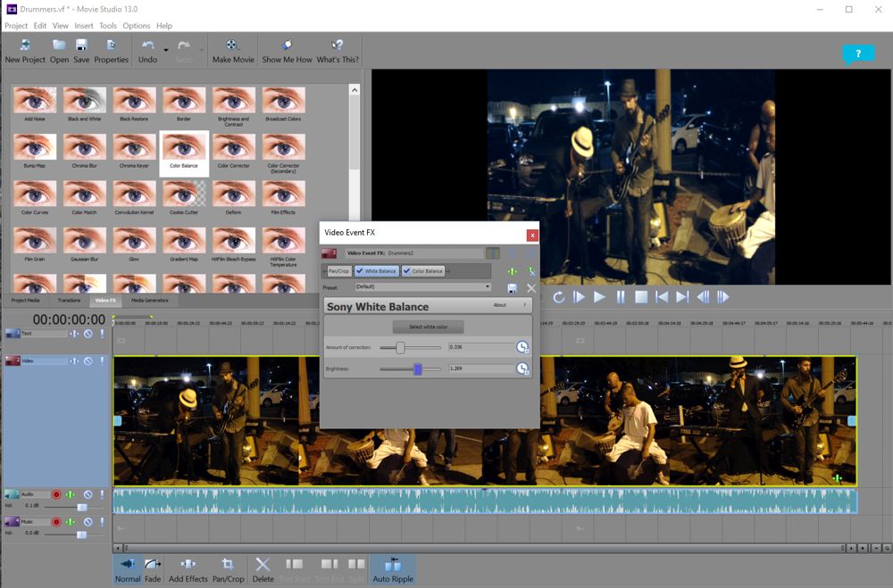
Task: Enable Auto Ripple at the bottom toolbar
Action: point(393,569)
